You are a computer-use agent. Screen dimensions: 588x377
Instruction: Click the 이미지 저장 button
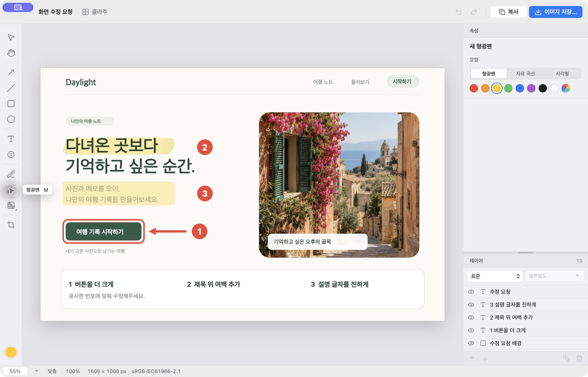click(x=555, y=12)
